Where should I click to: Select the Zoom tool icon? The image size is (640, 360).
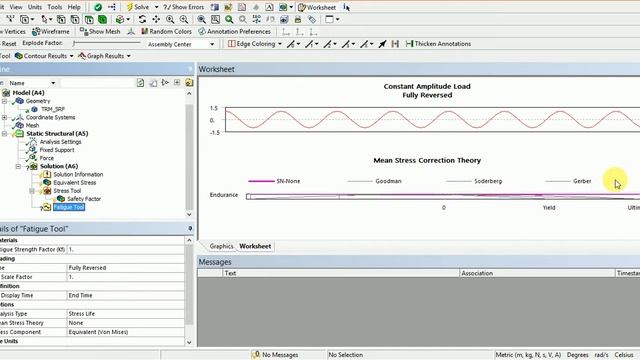[x=170, y=19]
